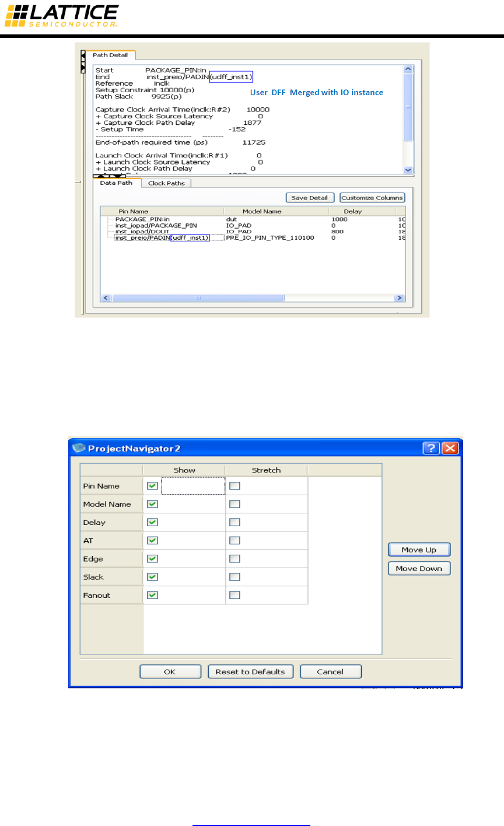Select the Delay row header in dialog
This screenshot has height=826, width=504.
[x=111, y=522]
